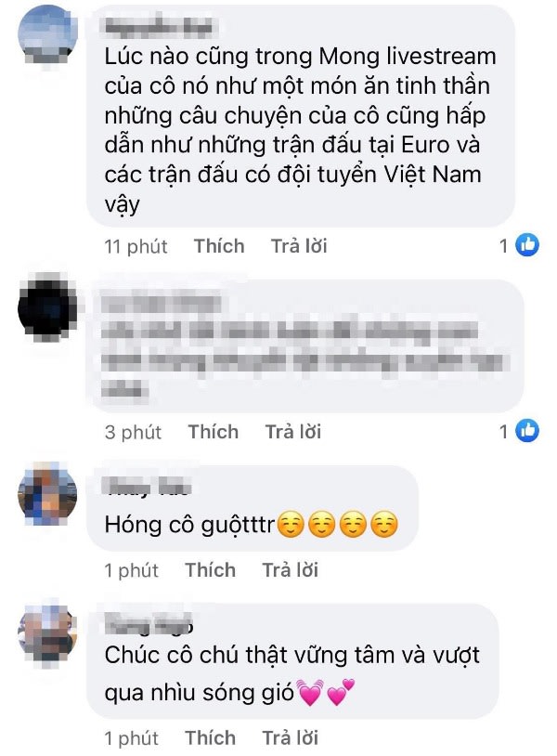Click the like reaction icon on 11 phút comment
The height and width of the screenshot is (756, 557).
tap(527, 245)
